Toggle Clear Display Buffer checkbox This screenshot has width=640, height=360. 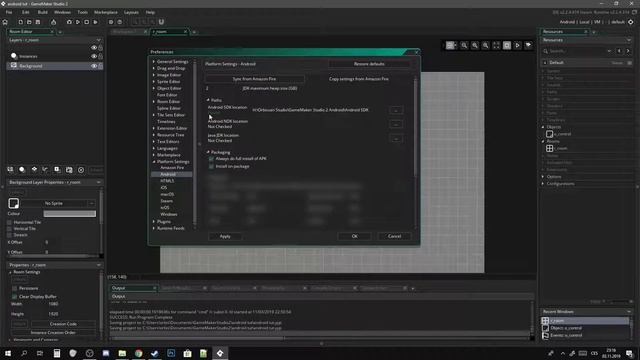pyautogui.click(x=14, y=296)
